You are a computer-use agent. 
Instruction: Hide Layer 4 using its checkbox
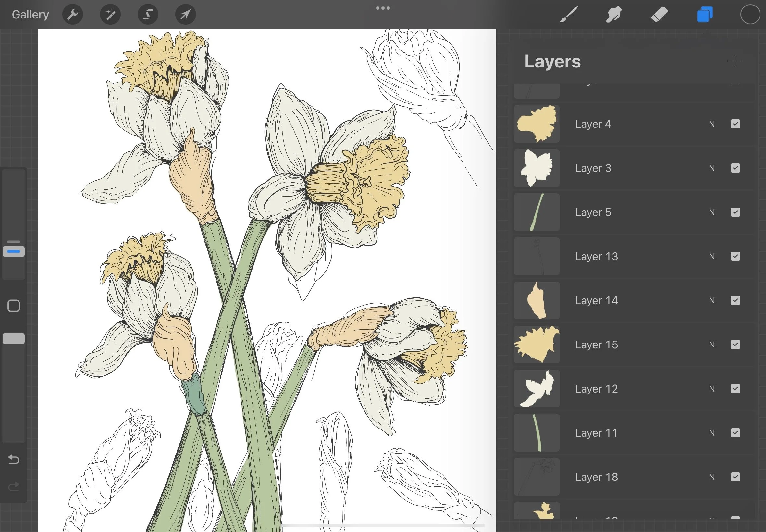pos(735,124)
